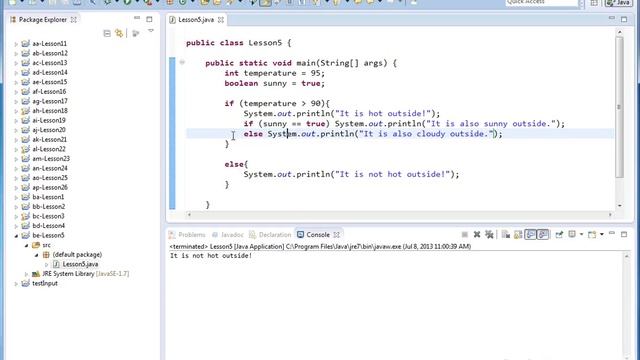Close the Package Explorer view tab
The height and width of the screenshot is (360, 640).
coord(73,20)
